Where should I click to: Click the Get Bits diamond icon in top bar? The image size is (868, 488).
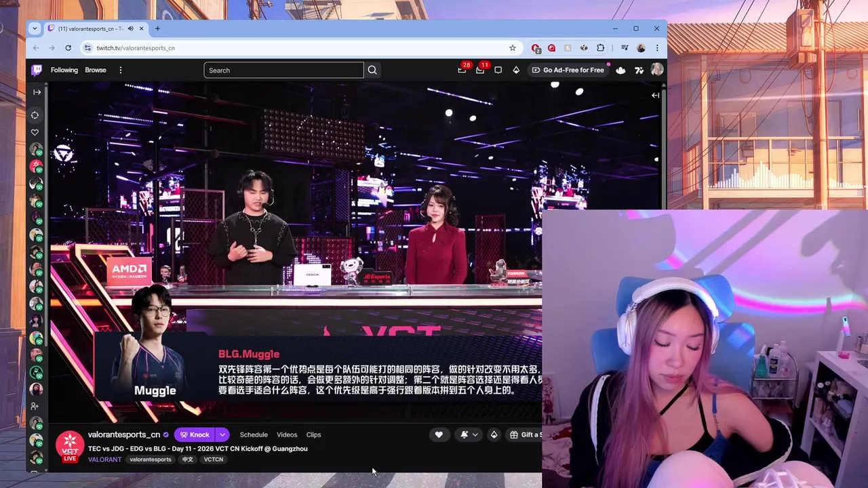tap(516, 70)
